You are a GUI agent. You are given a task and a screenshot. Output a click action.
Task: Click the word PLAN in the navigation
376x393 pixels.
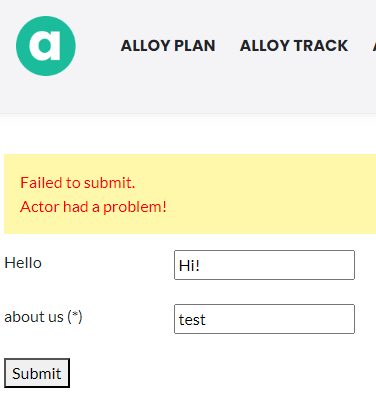(x=195, y=46)
